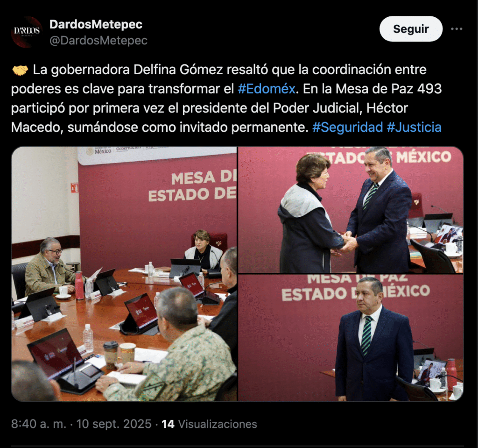This screenshot has height=448, width=478.
Task: Click the 10 sept. 2025 date
Action: coord(114,424)
